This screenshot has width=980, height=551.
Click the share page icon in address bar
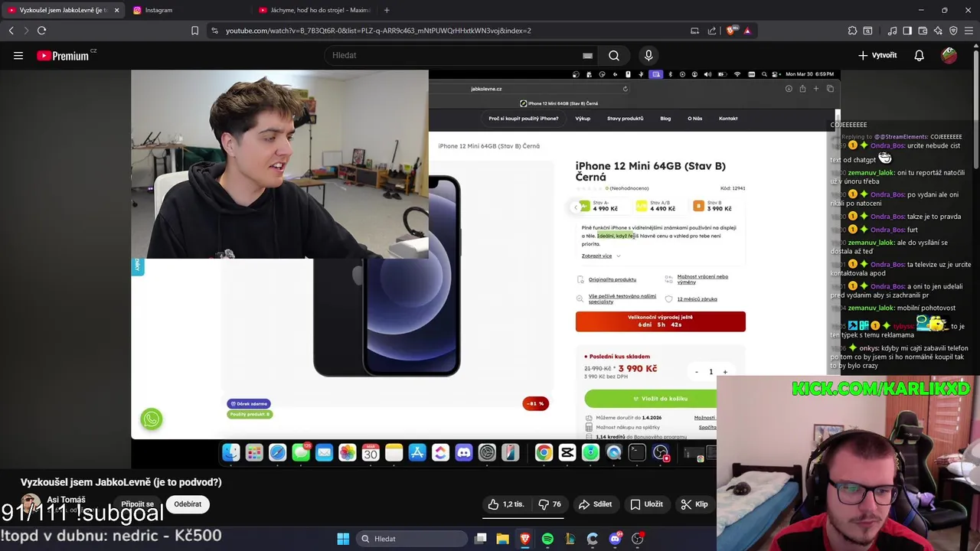click(x=712, y=31)
